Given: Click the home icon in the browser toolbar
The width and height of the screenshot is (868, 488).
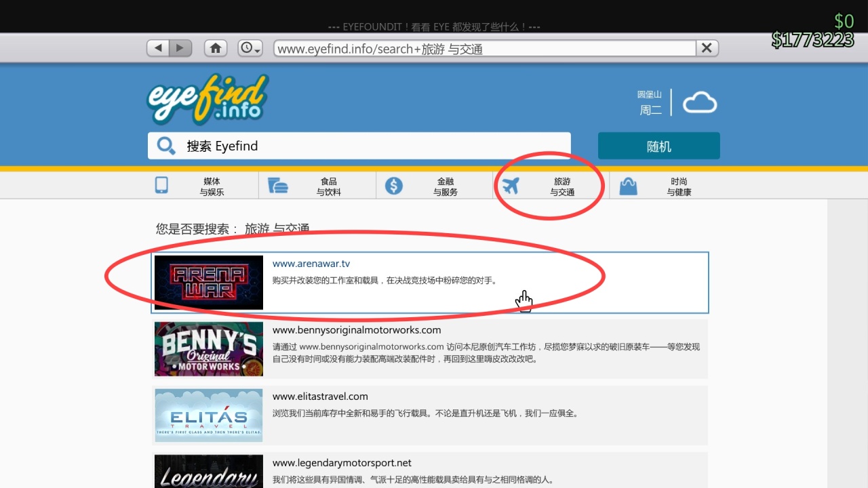Looking at the screenshot, I should 216,47.
